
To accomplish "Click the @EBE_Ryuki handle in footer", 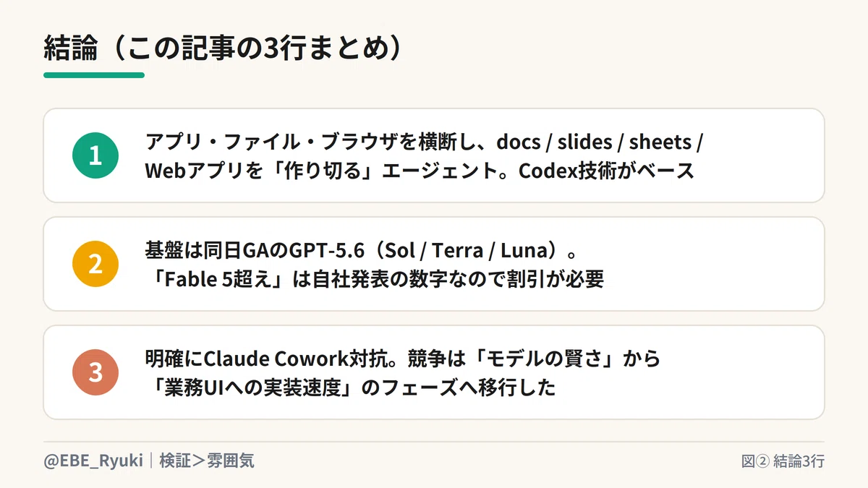I will tap(93, 461).
